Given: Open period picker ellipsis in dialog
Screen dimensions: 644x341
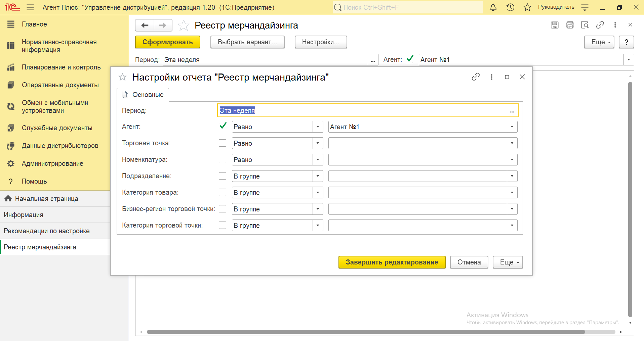Looking at the screenshot, I should point(512,110).
